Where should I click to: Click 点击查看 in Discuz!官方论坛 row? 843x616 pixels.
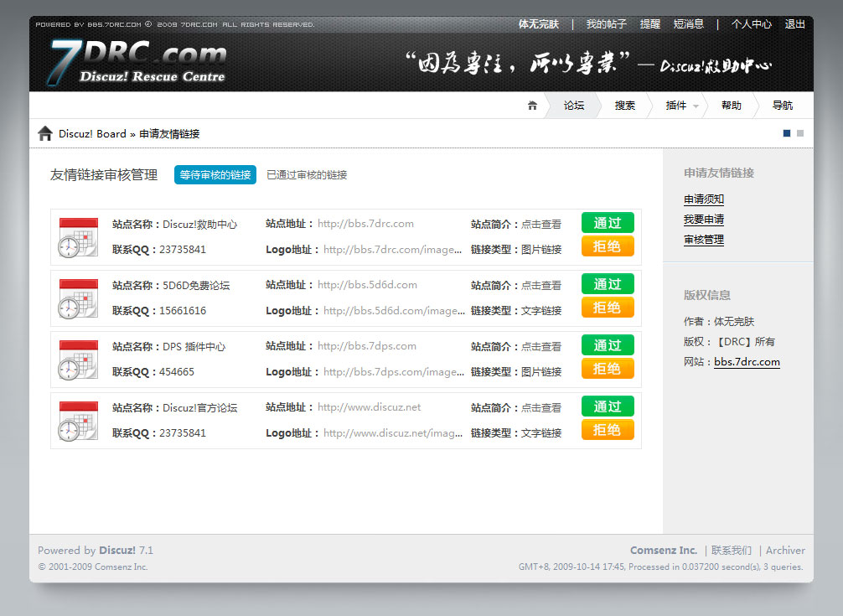[541, 408]
